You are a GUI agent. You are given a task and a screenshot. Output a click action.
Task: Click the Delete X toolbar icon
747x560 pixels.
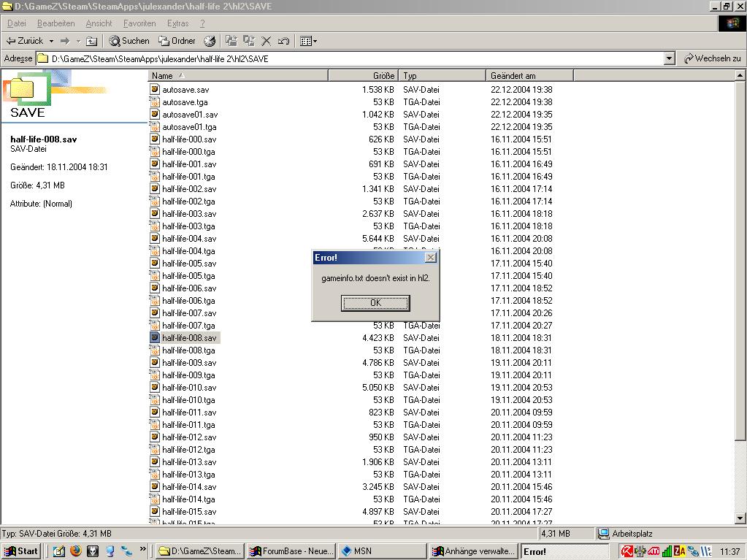tap(267, 41)
